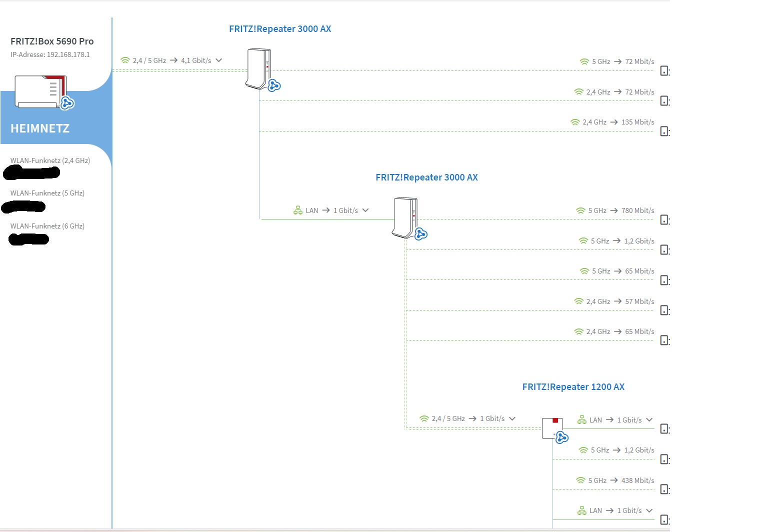This screenshot has width=768, height=532.
Task: Click the mesh badge on the FRITZ!Box image
Action: 67,103
